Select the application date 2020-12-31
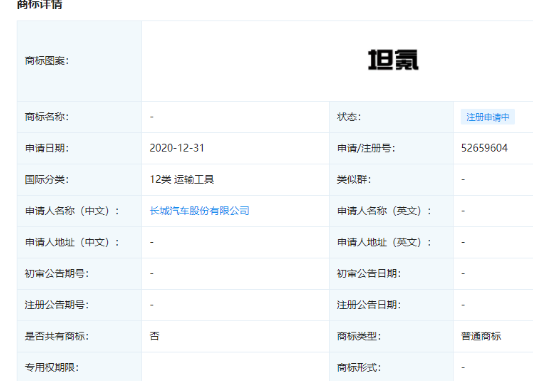This screenshot has width=533, height=381. 177,148
